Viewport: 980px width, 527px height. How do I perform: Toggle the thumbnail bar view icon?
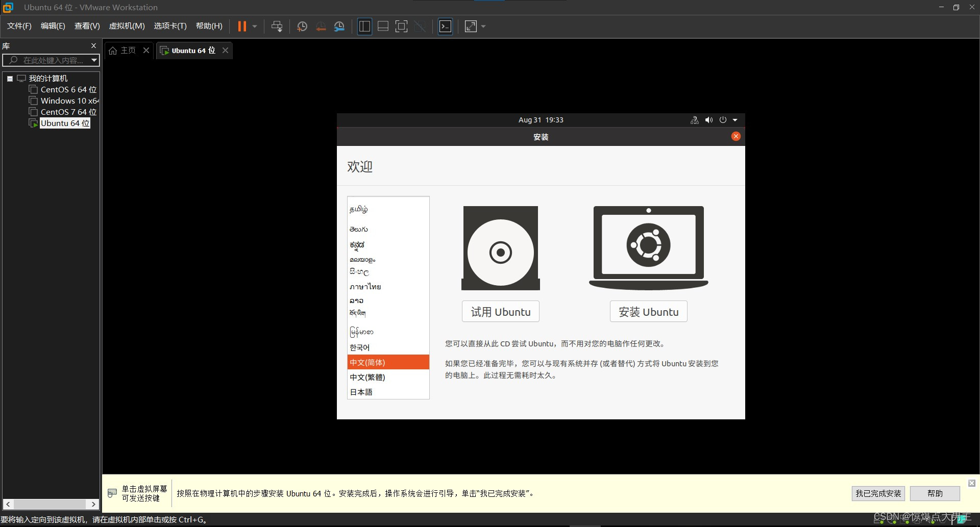tap(383, 26)
